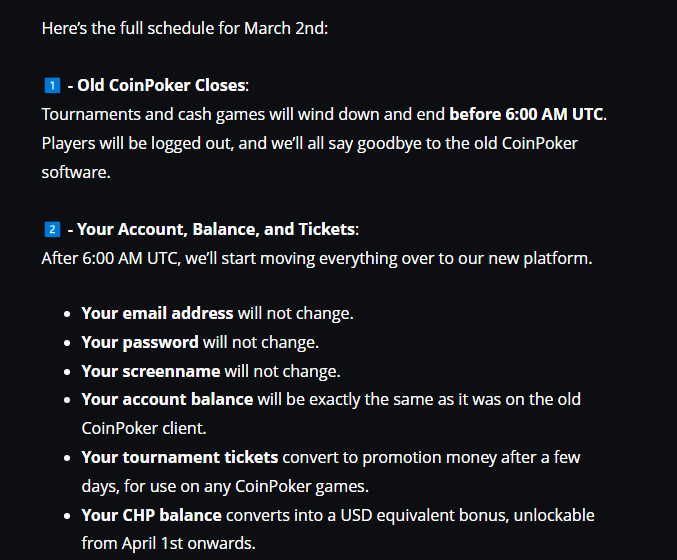Screen dimensions: 677x560
Task: Click the bold "before 6:00 AM UTC" text
Action: coord(527,114)
